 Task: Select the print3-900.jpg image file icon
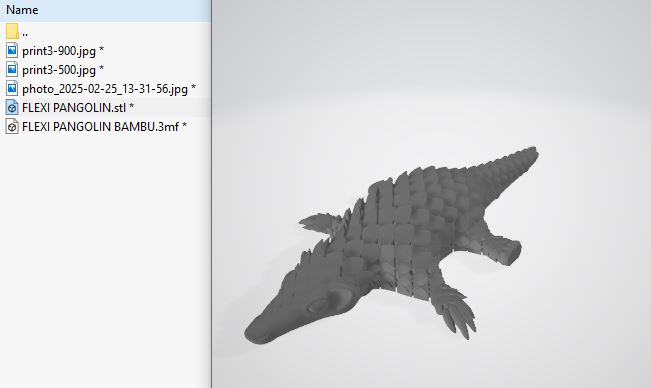click(12, 51)
